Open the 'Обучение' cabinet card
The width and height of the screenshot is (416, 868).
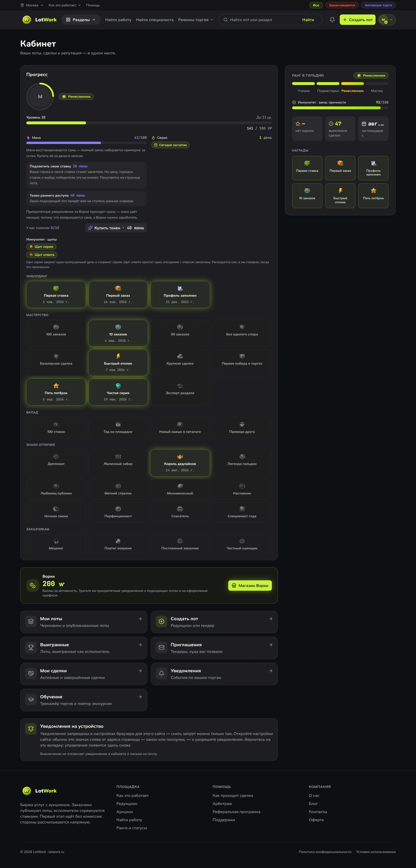[x=84, y=700]
